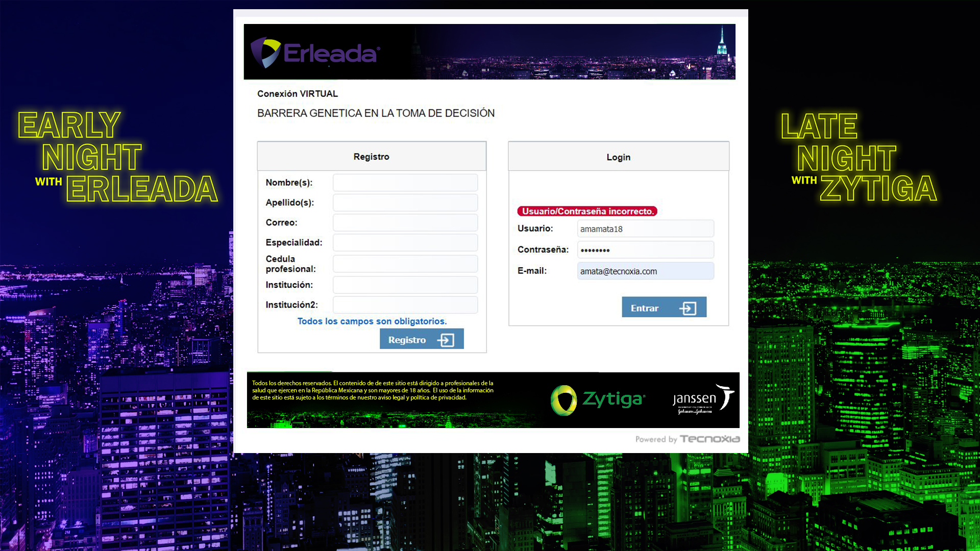Click the legal notice 'Todos los derechos reservados' text
Viewport: 980px width, 551px height.
[x=373, y=390]
